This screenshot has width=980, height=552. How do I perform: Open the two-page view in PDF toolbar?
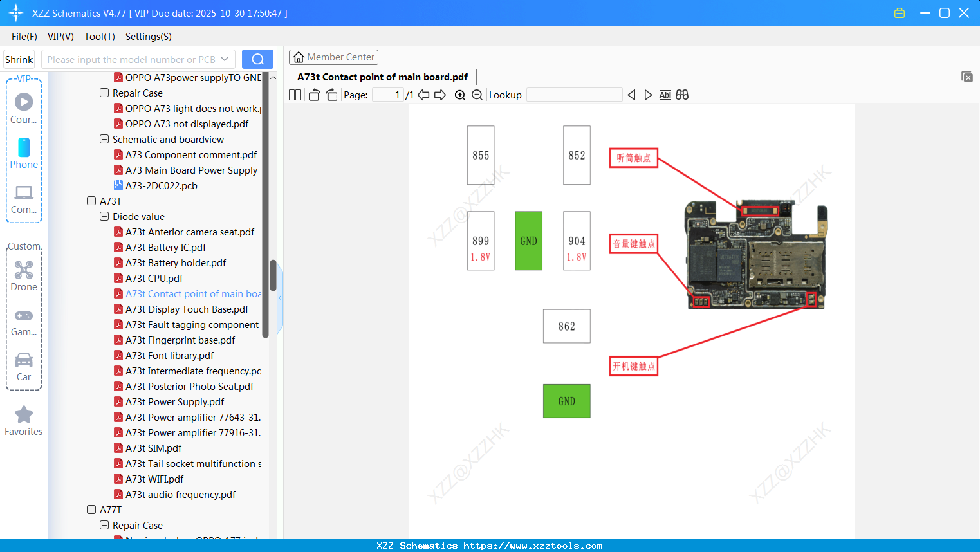[x=295, y=95]
